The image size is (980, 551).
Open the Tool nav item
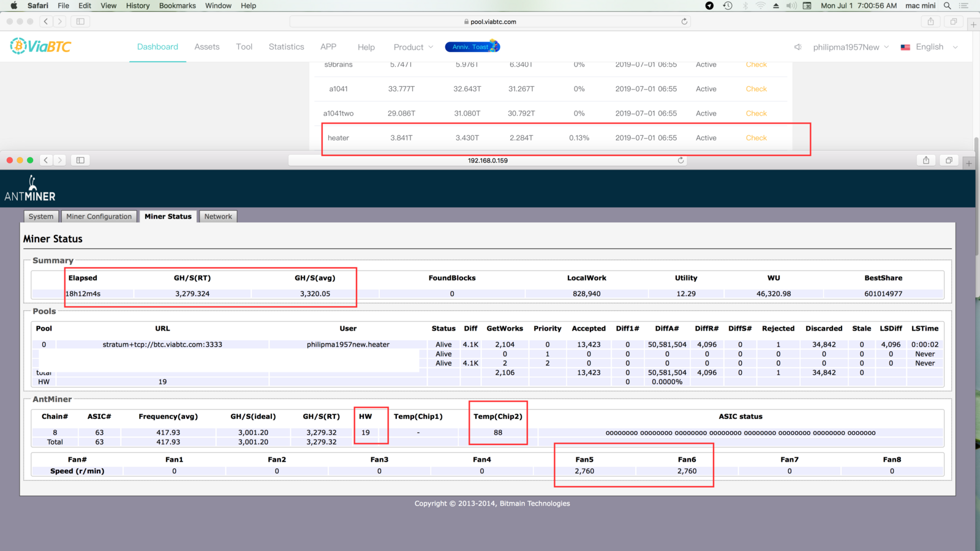point(244,47)
